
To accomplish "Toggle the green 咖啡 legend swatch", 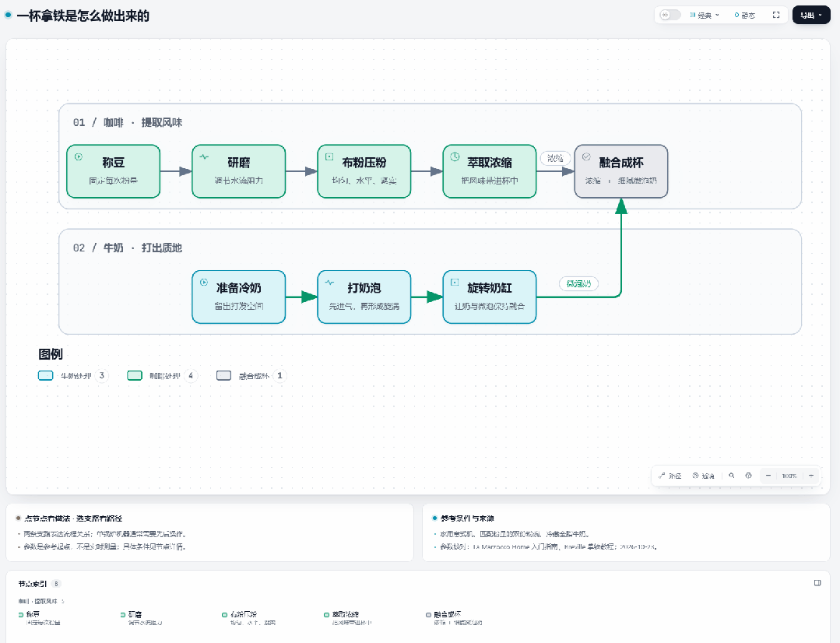I will (x=135, y=376).
